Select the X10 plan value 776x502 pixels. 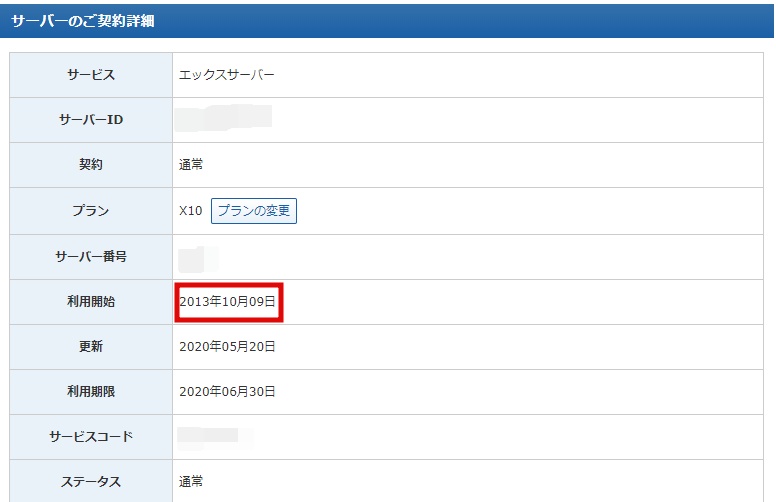(x=191, y=211)
